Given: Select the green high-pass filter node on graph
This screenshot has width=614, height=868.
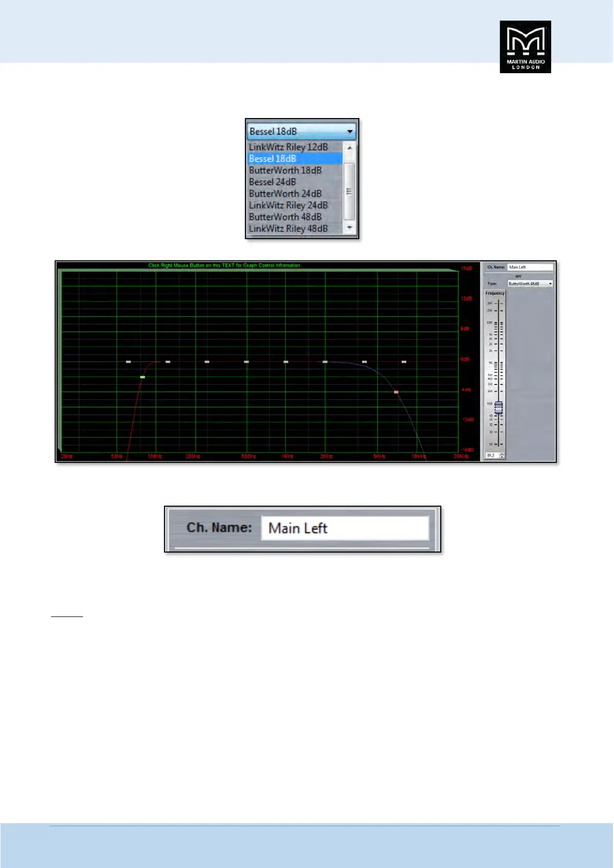Looking at the screenshot, I should point(143,377).
